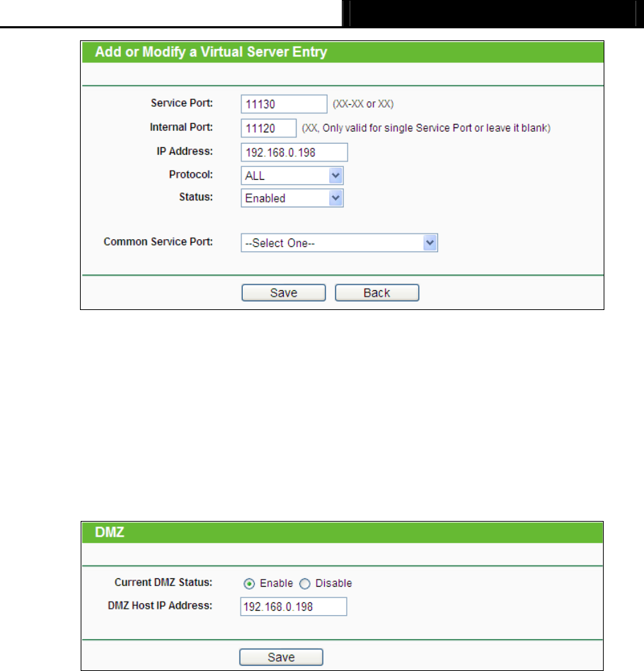644x671 pixels.
Task: Click the DMZ Host IP Address field
Action: tap(293, 607)
